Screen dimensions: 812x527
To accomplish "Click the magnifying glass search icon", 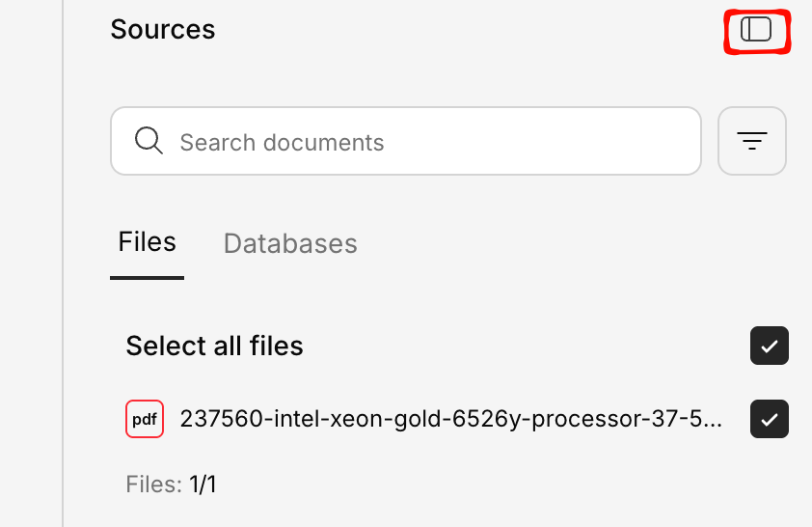I will (x=149, y=141).
